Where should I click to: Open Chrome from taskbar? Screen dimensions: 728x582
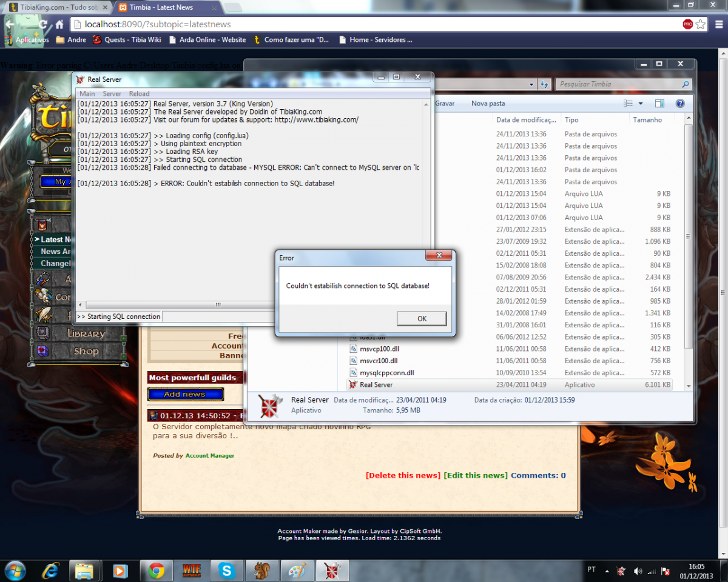(157, 570)
